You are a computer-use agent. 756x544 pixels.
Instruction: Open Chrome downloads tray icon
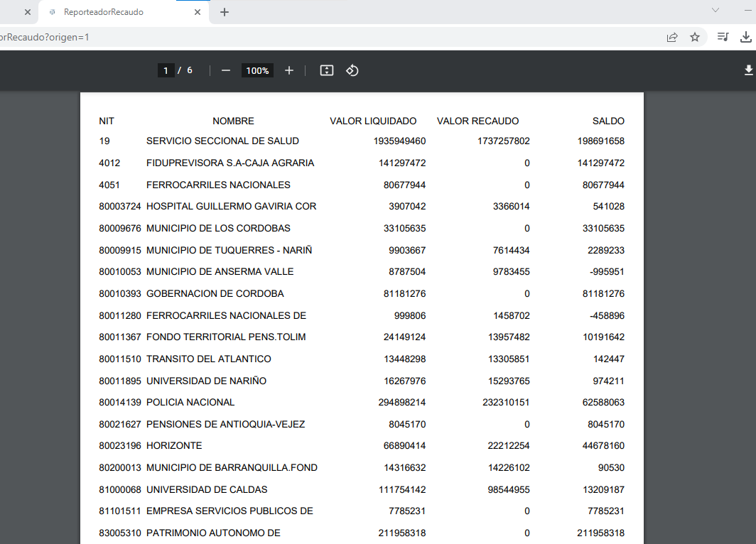(746, 37)
